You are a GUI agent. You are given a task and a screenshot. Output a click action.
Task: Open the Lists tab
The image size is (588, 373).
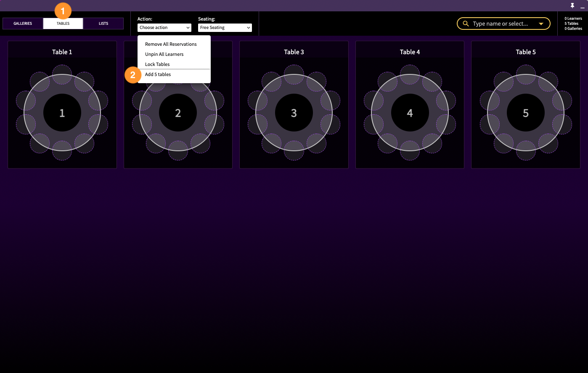tap(103, 24)
